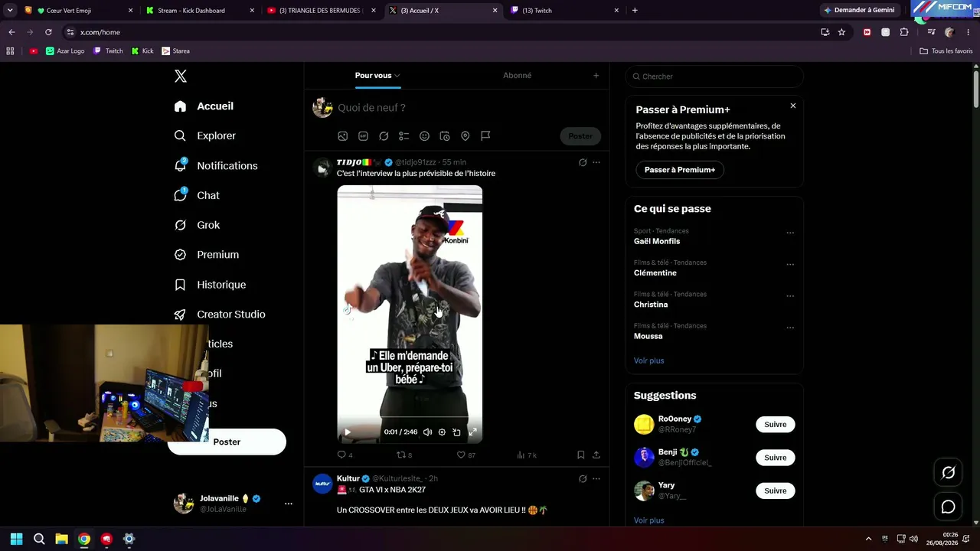
Task: Open more options on the TIDJO post
Action: tap(596, 162)
